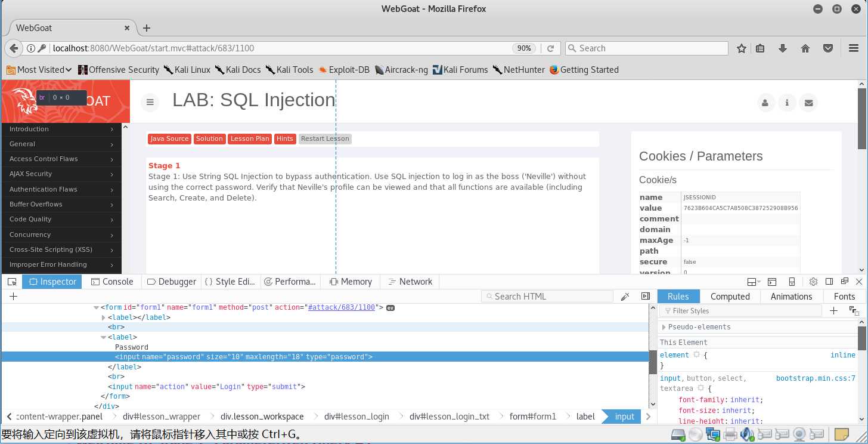Click the Search HTML field
The width and height of the screenshot is (868, 444).
[547, 296]
